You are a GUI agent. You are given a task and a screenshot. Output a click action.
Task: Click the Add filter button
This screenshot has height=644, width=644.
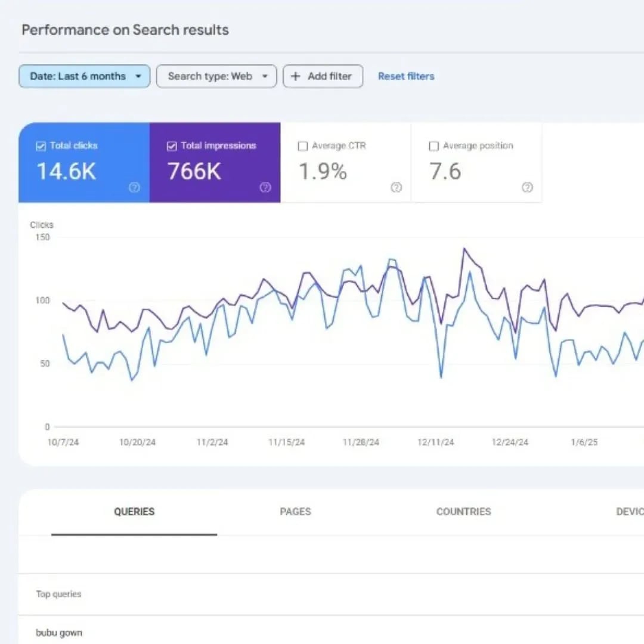(x=323, y=76)
